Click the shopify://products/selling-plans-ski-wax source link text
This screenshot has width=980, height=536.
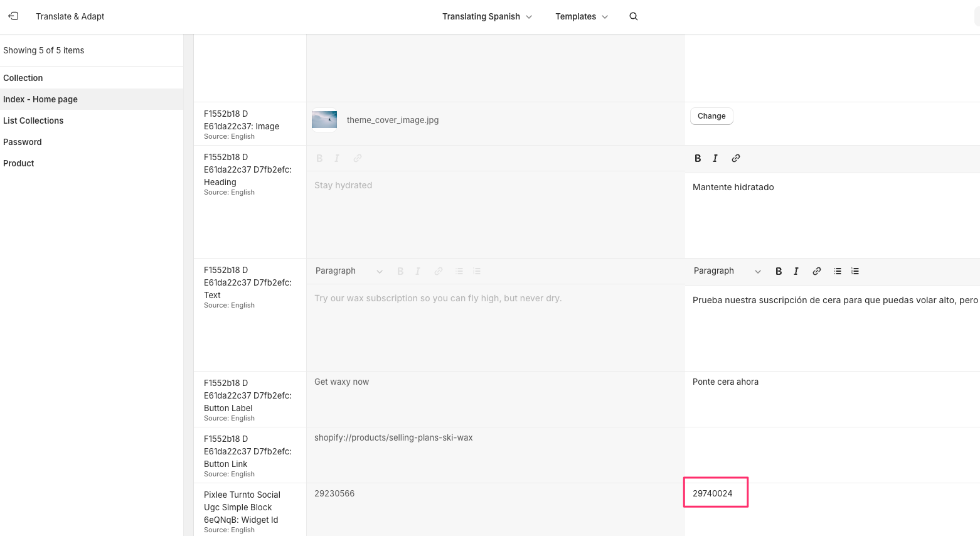tap(393, 437)
